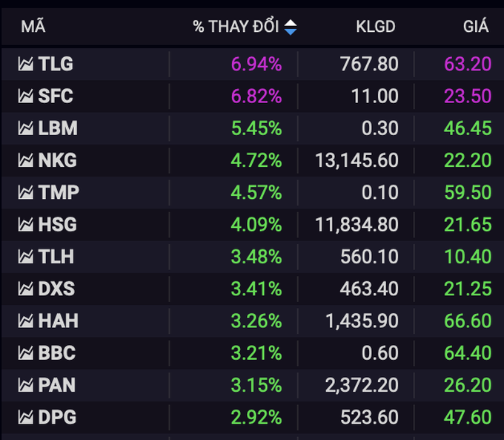Sort by the MÃ column header
The width and height of the screenshot is (504, 440).
(33, 26)
